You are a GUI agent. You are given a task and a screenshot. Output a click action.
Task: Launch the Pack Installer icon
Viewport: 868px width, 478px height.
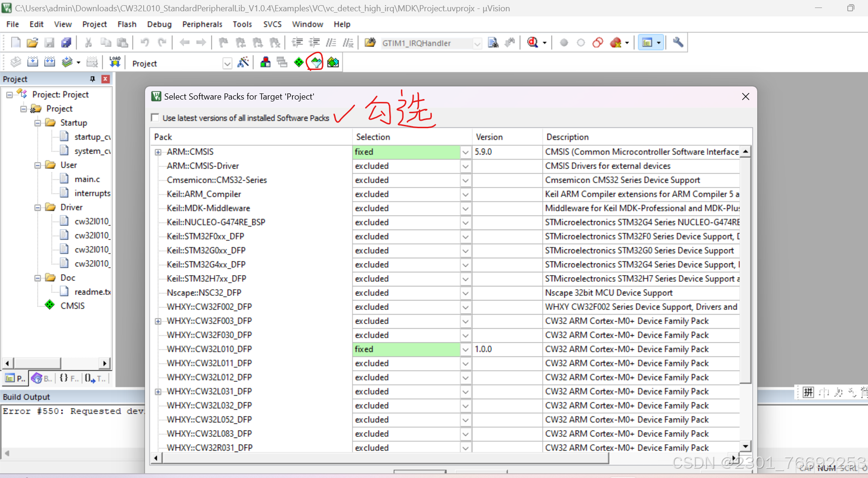click(333, 62)
